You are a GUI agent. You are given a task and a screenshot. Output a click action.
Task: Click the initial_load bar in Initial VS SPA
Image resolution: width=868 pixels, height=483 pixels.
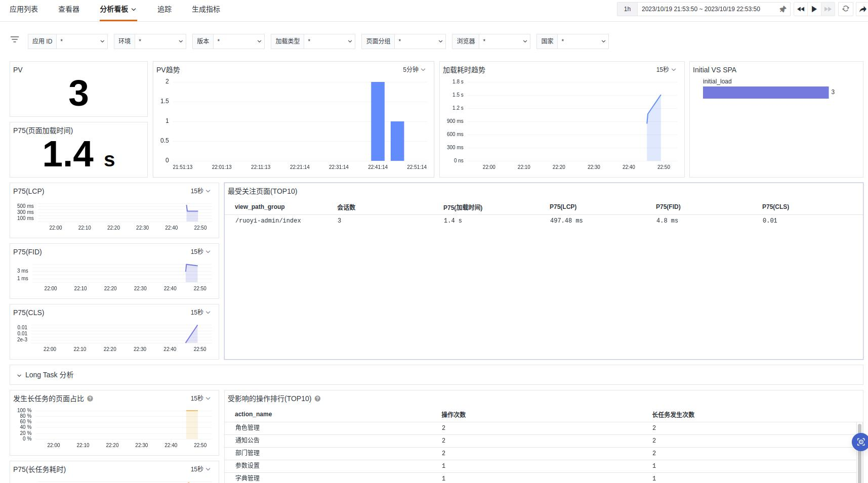(765, 93)
